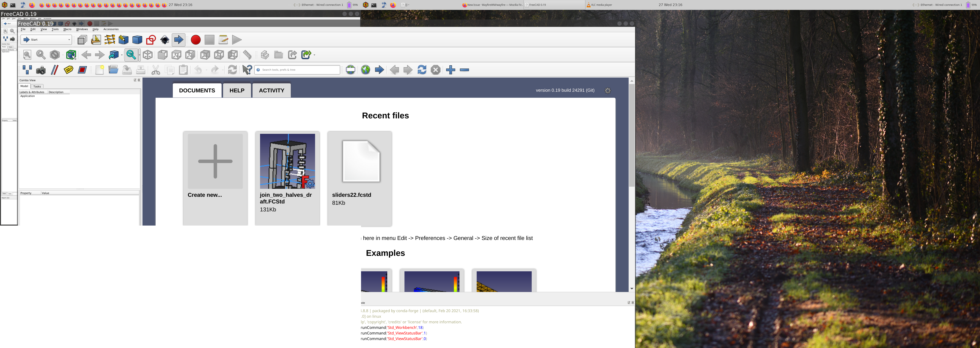The image size is (980, 348).
Task: Click the What's This help cursor icon
Action: point(247,70)
